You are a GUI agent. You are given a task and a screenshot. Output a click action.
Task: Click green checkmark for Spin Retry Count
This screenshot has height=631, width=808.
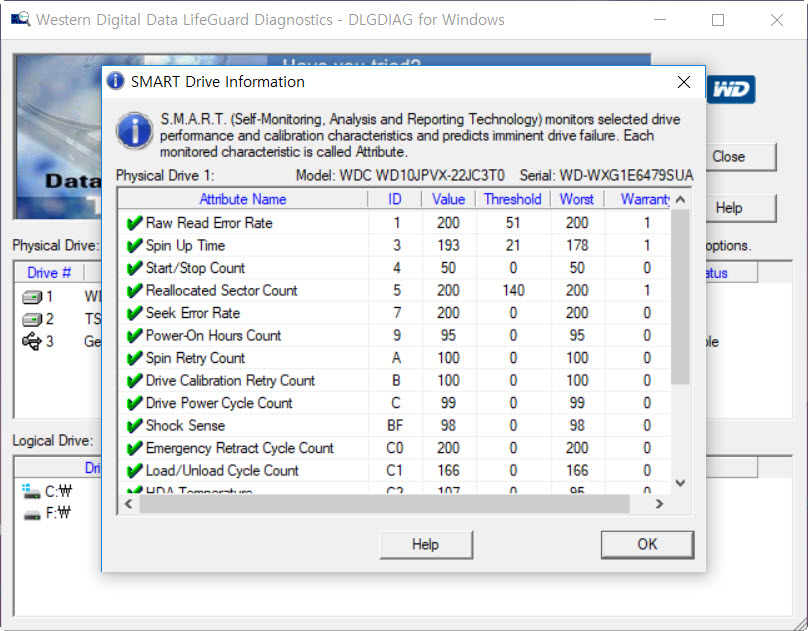(x=134, y=357)
